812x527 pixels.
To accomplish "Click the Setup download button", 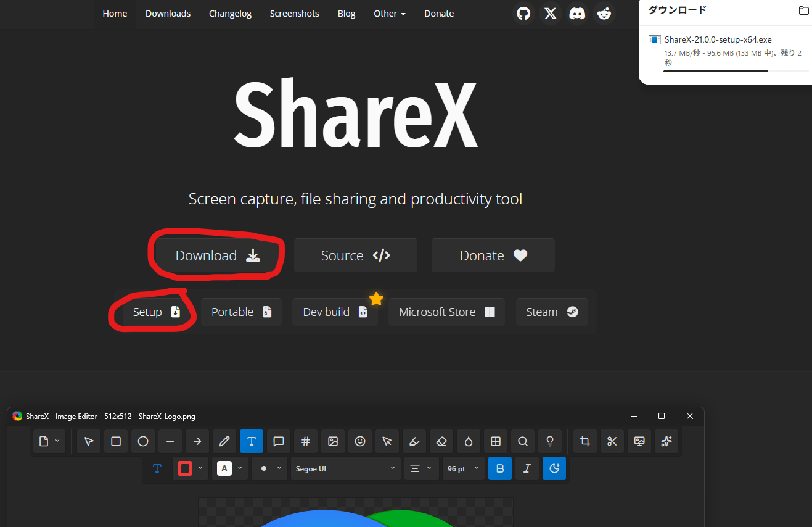I will (x=157, y=312).
